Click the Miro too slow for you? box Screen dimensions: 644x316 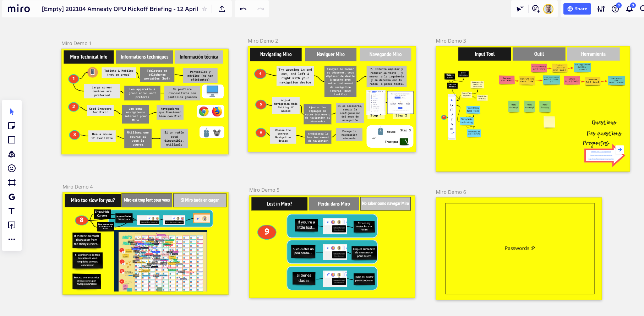pyautogui.click(x=93, y=200)
